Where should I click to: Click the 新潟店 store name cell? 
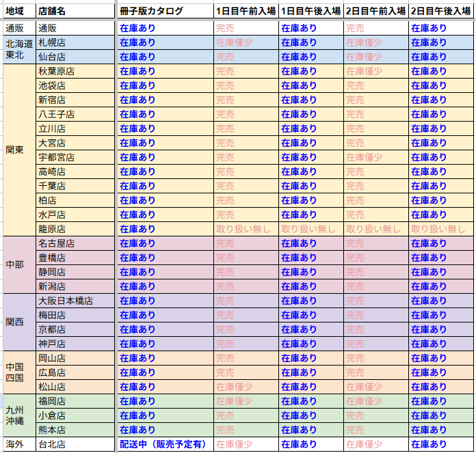click(75, 286)
